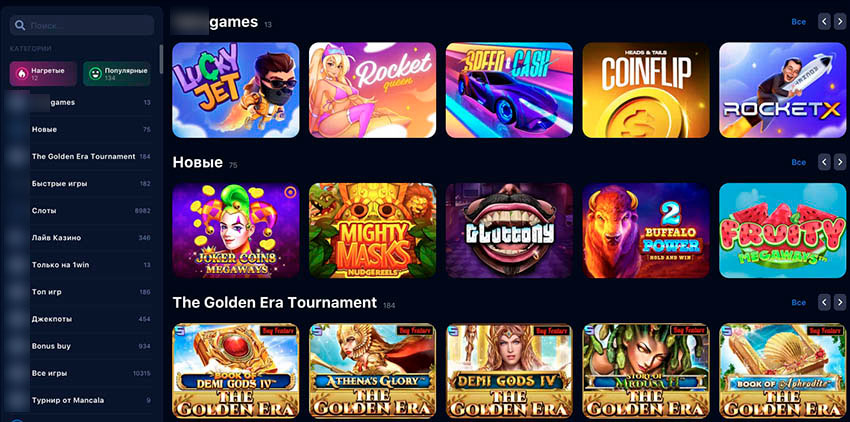This screenshot has height=422, width=850.
Task: Open Mighty Masks game thumbnail
Action: 372,231
